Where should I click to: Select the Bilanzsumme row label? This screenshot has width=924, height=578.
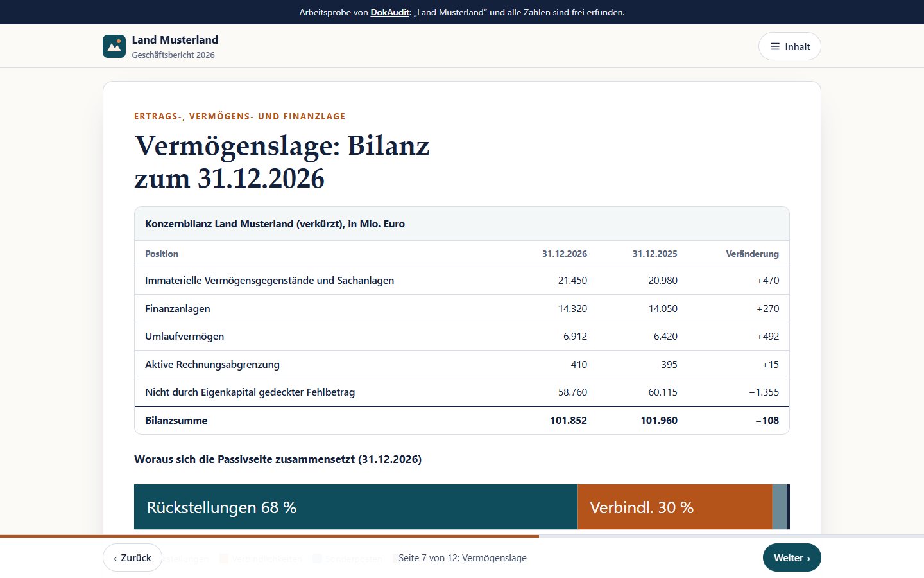coord(176,420)
